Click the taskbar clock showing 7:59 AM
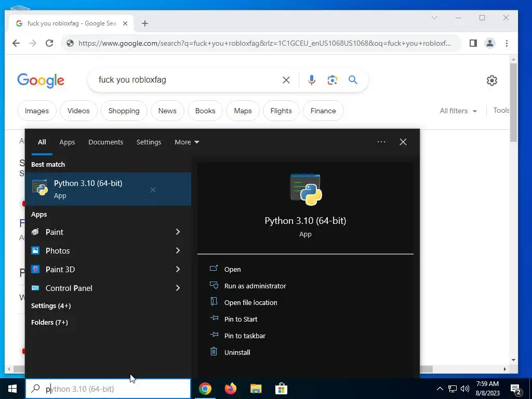532x399 pixels. (x=487, y=389)
